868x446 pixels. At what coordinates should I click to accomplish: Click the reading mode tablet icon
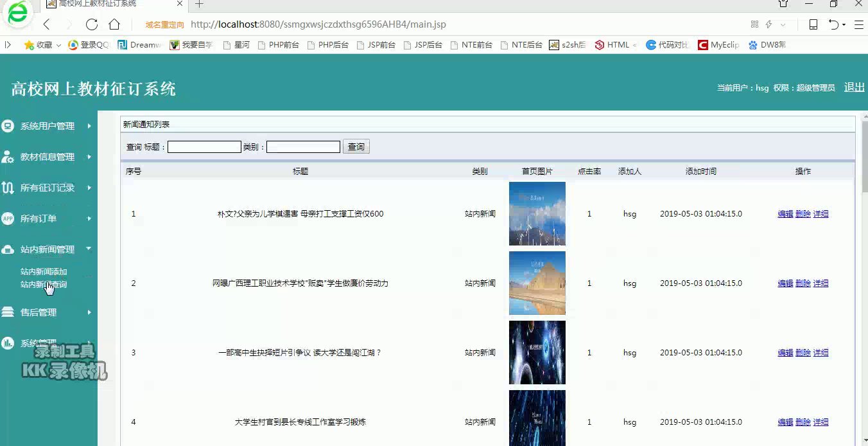pos(813,24)
